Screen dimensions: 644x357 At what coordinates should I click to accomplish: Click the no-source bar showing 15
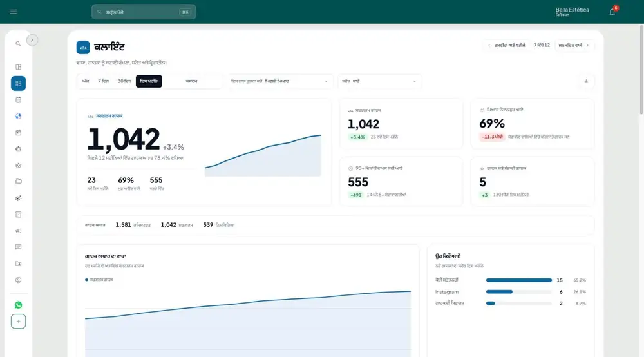tap(518, 280)
